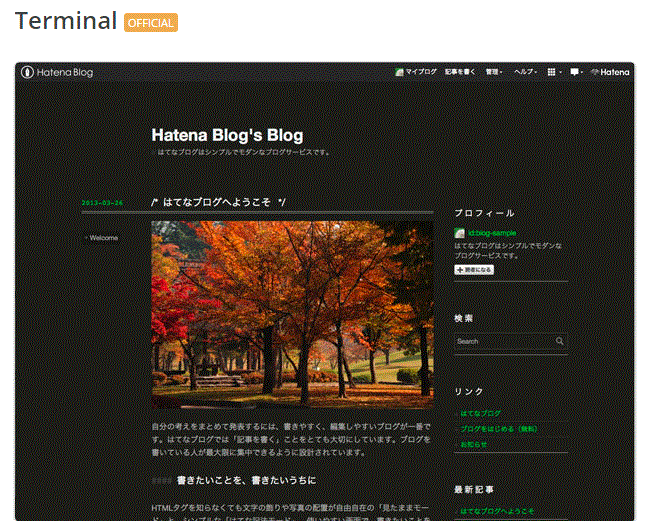Image resolution: width=650 pixels, height=521 pixels.
Task: Click the 最新記事 sidebar heading
Action: [x=474, y=489]
